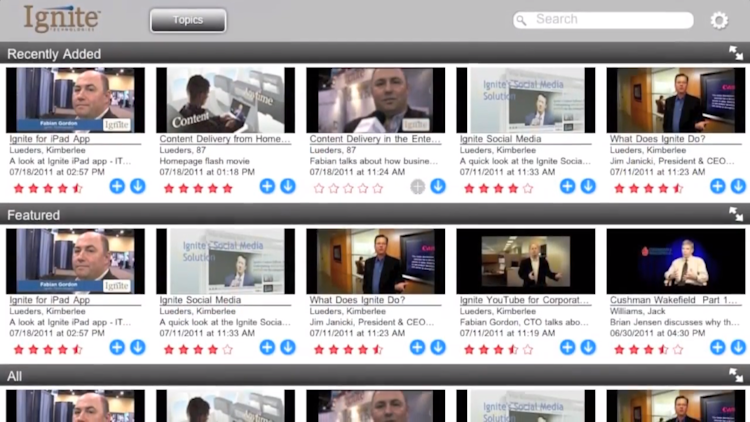Download Ignite for iPad App in Featured
The width and height of the screenshot is (750, 422).
pyautogui.click(x=138, y=347)
